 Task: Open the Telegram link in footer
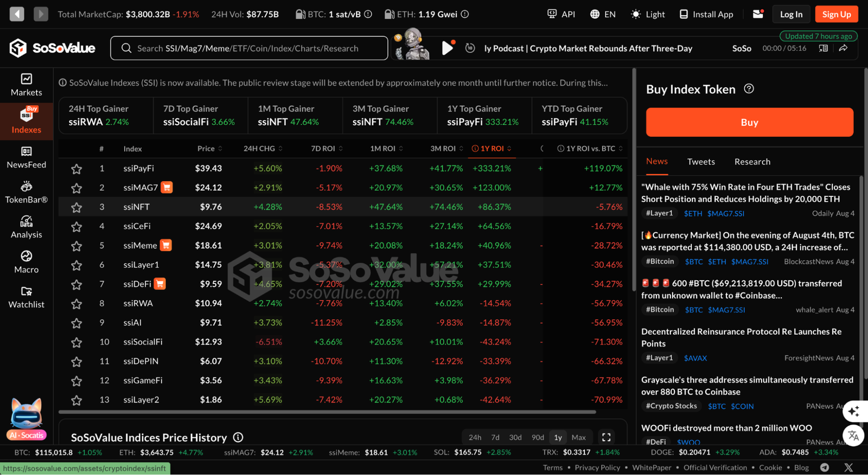tap(825, 467)
